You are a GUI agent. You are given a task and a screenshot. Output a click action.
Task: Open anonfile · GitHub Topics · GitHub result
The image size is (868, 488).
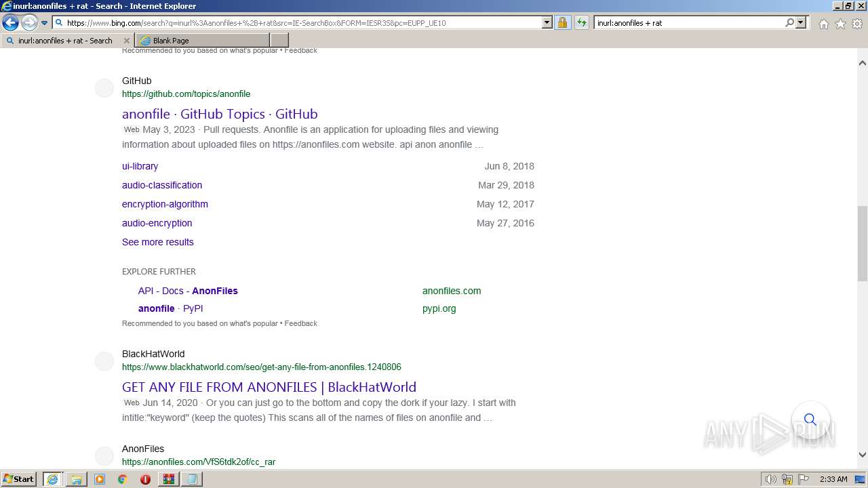pos(220,114)
